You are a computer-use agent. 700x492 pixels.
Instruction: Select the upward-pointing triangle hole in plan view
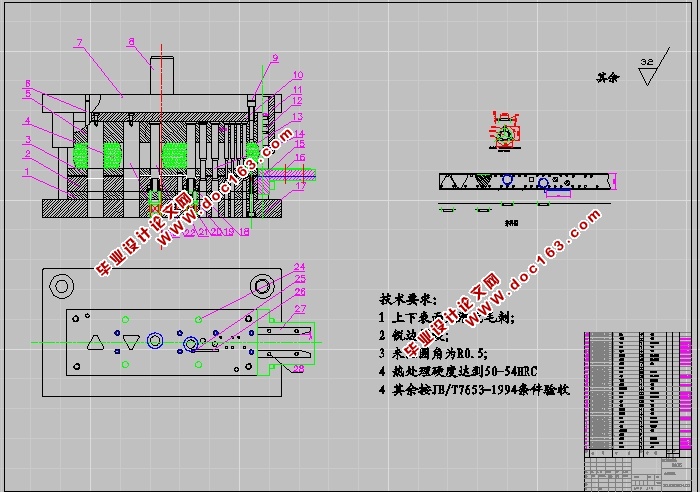pyautogui.click(x=95, y=343)
